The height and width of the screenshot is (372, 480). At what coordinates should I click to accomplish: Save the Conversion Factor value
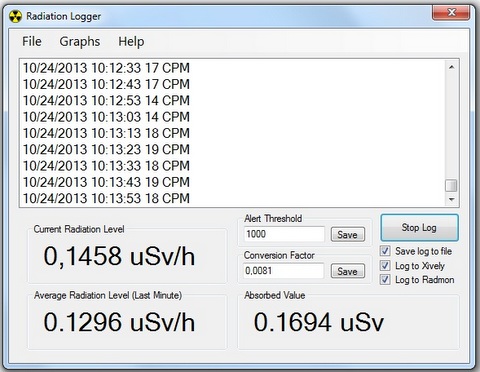coord(348,271)
